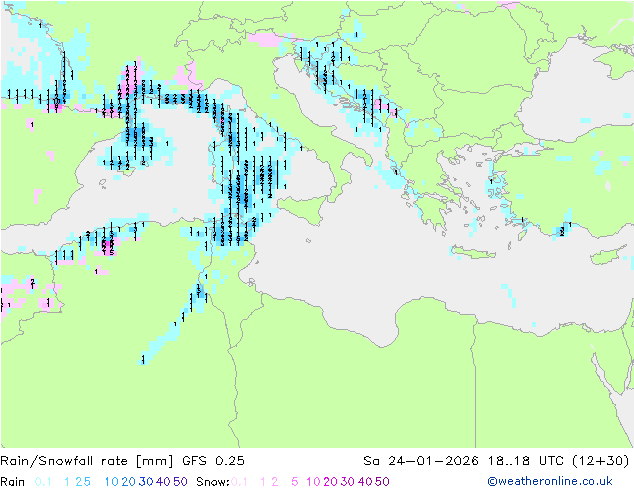Pick the Snow legend value 40
The height and width of the screenshot is (490, 634).
365,482
